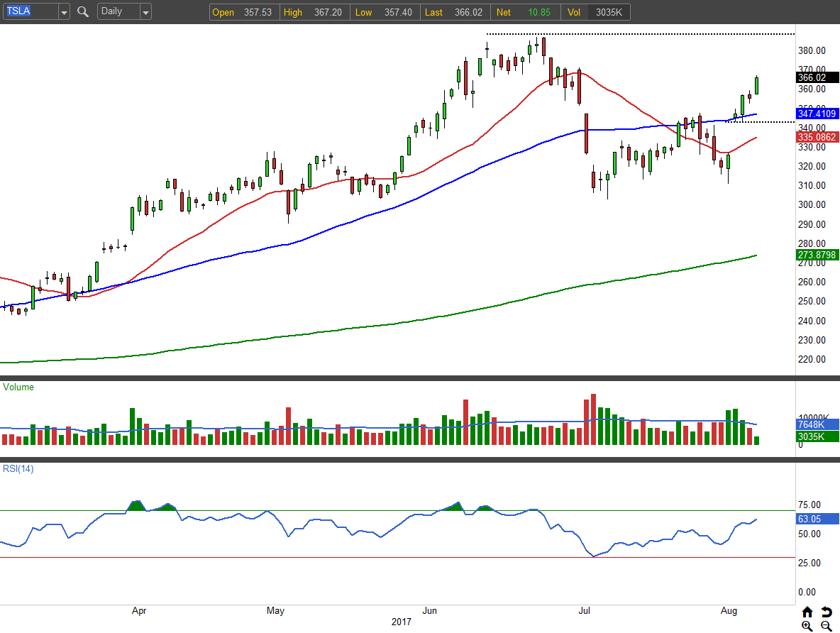Click the blue 347.4109 moving average tag
Viewport: 840px width, 633px height.
(x=817, y=114)
